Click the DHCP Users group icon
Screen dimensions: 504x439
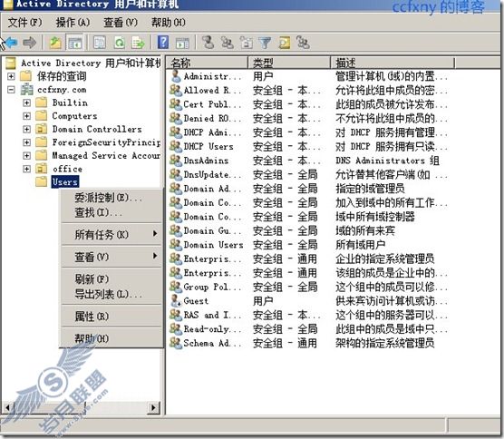(x=176, y=146)
